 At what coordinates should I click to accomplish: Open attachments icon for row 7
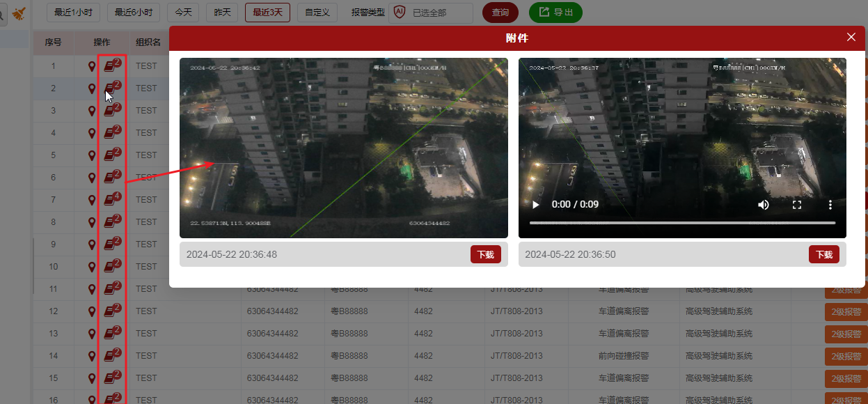pos(111,200)
